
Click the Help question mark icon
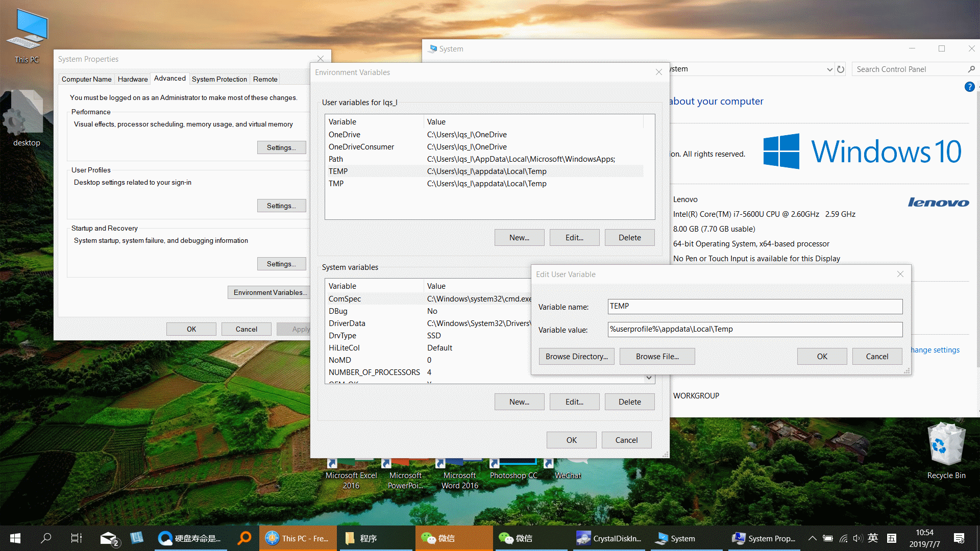click(969, 87)
